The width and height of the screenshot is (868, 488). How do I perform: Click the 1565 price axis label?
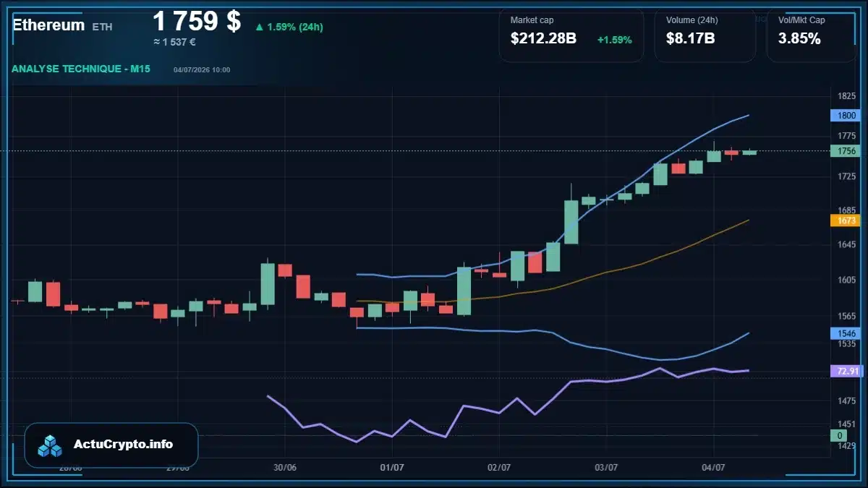point(846,316)
